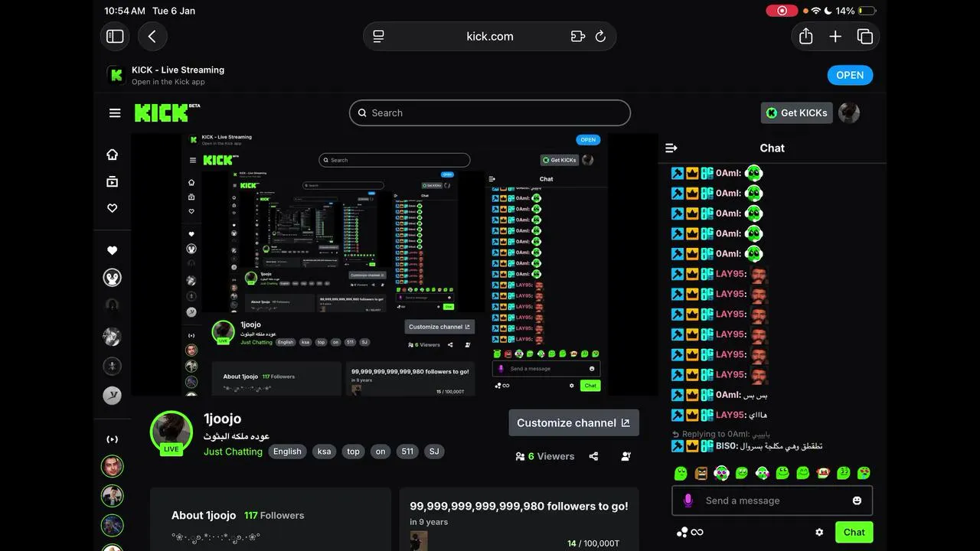Send message with the Chat button
Screen dimensions: 980x551
pos(854,533)
